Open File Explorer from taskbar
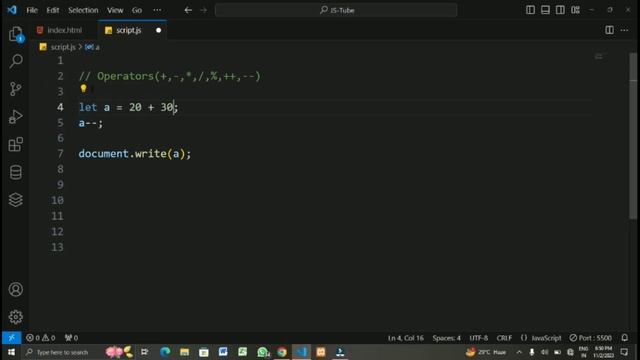Viewport: 640px width, 360px height. click(x=184, y=352)
